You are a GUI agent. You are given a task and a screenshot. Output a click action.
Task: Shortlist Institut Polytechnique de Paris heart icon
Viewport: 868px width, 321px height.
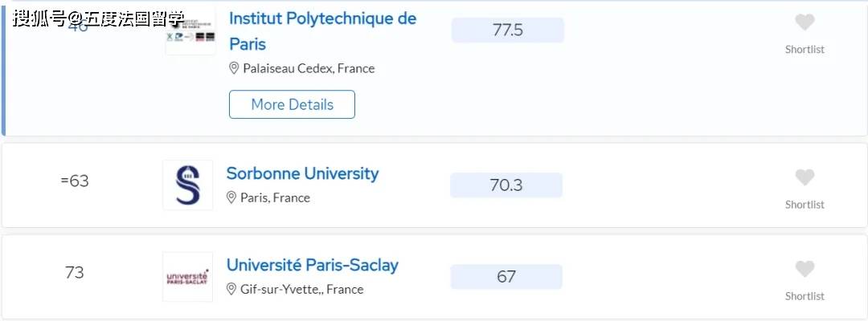click(x=805, y=22)
